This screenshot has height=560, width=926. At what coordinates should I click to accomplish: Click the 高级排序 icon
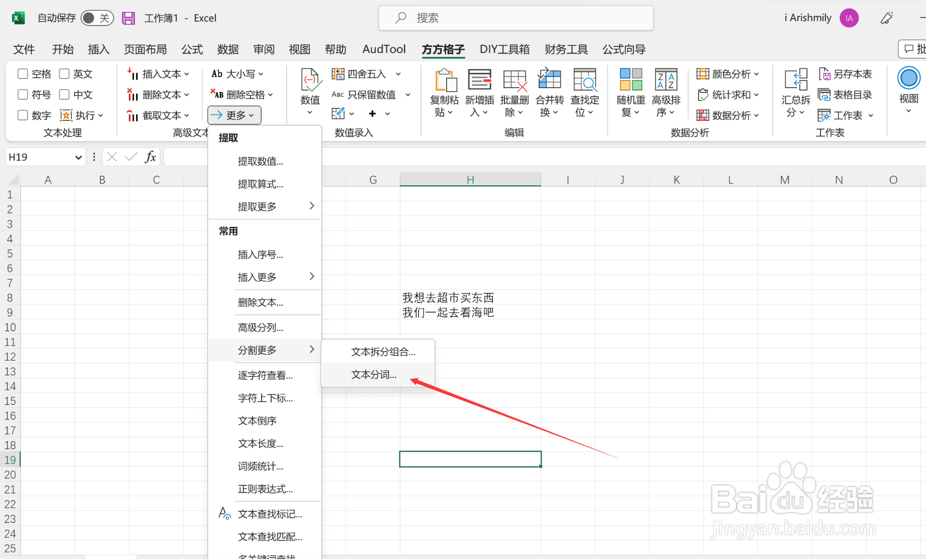click(666, 80)
